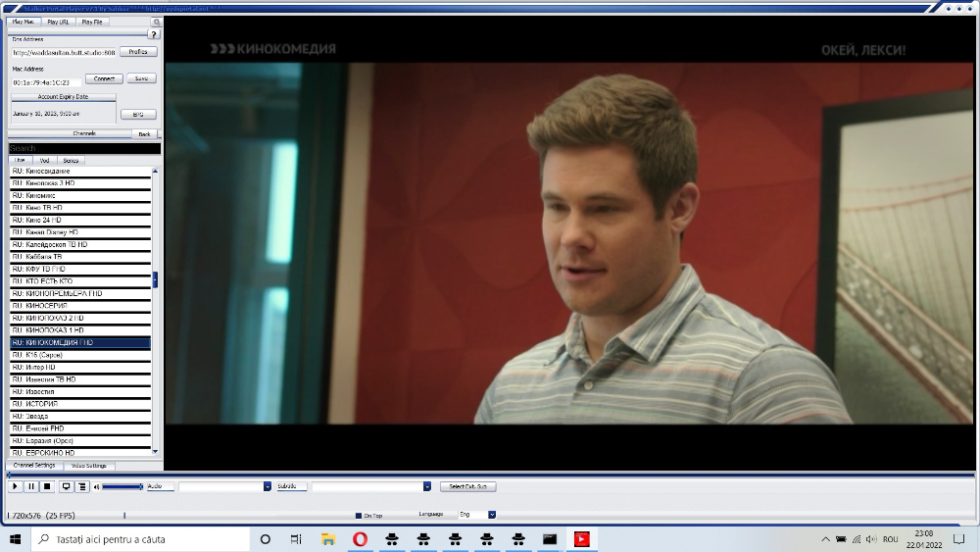Select channel RU: Кино ТВ HD
Screen dimensions: 980x552
pyautogui.click(x=80, y=208)
